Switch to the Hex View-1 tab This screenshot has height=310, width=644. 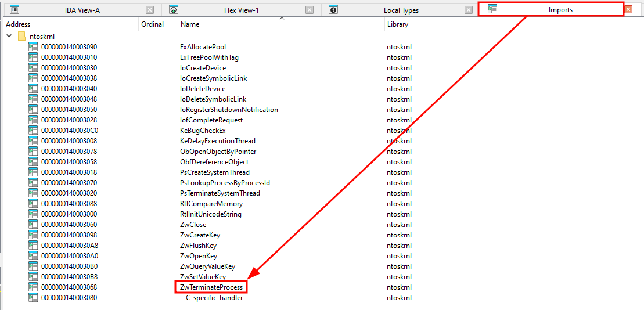pos(241,10)
